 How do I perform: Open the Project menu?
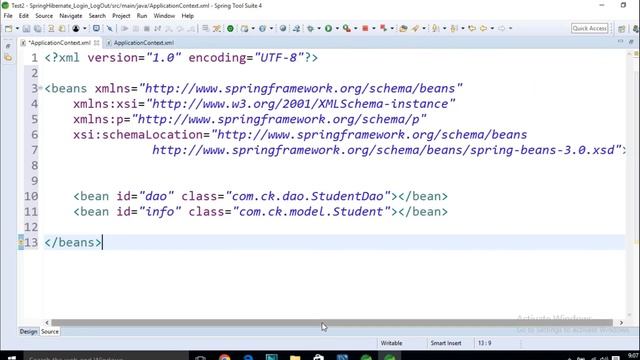click(x=121, y=16)
